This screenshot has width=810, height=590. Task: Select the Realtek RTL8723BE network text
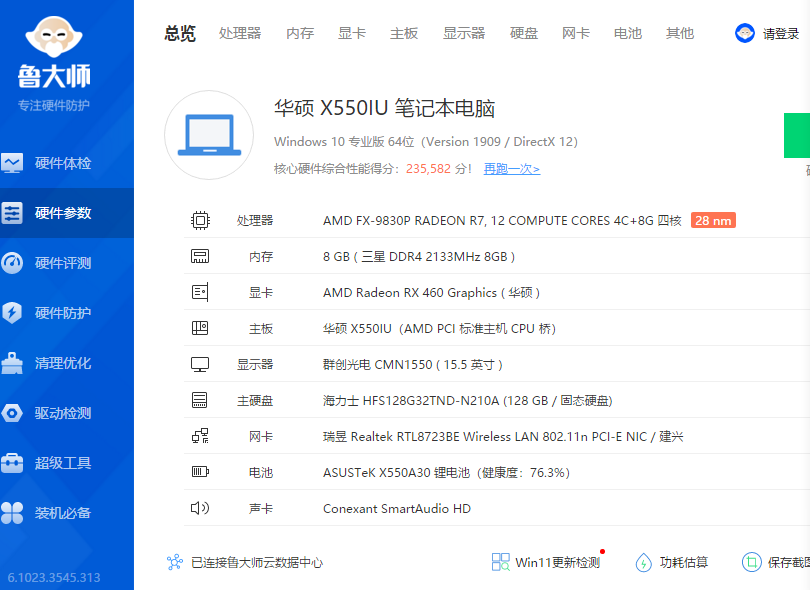coord(503,437)
